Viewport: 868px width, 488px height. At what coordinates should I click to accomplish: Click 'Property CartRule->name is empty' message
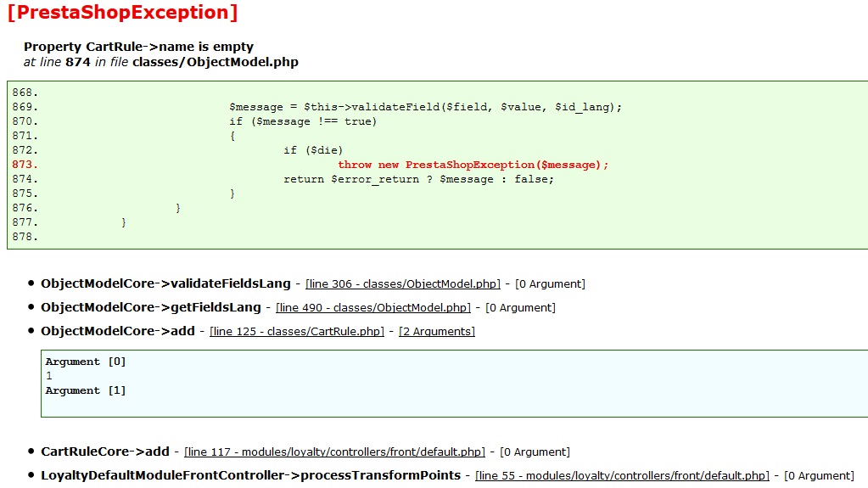click(x=138, y=47)
